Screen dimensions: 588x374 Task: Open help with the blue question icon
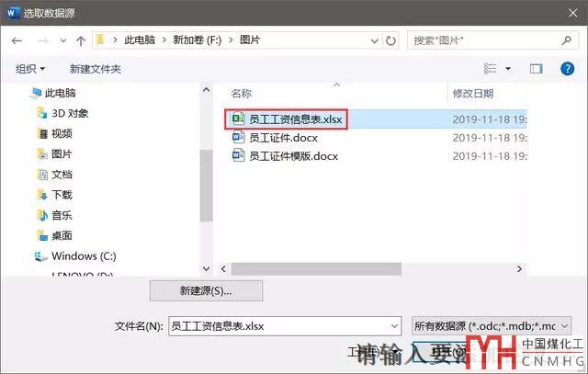coord(567,68)
